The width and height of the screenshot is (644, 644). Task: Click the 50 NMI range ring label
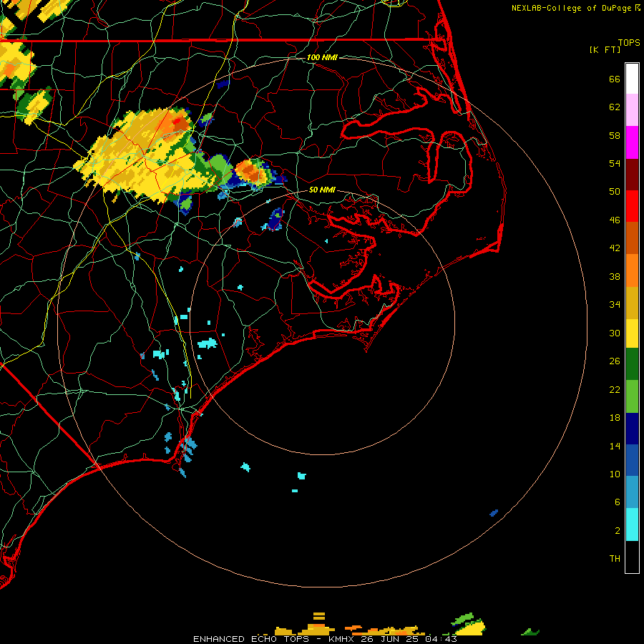click(322, 190)
